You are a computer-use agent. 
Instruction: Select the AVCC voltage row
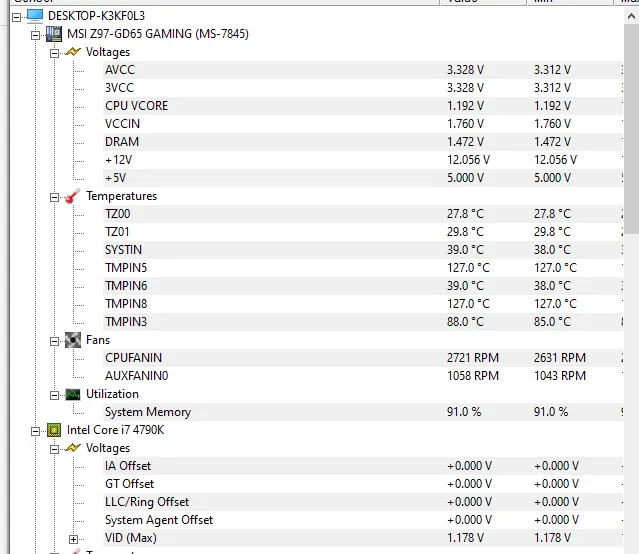tap(363, 70)
